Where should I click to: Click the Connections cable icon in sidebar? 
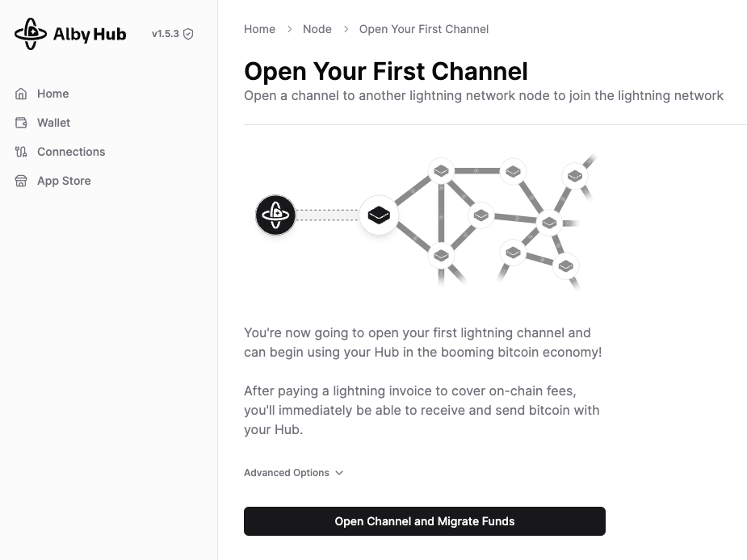pos(21,152)
